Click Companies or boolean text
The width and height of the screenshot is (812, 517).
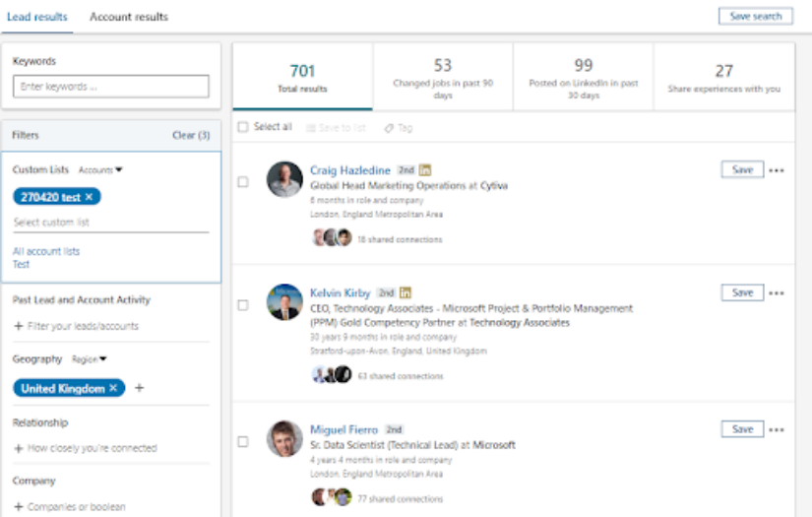(76, 506)
